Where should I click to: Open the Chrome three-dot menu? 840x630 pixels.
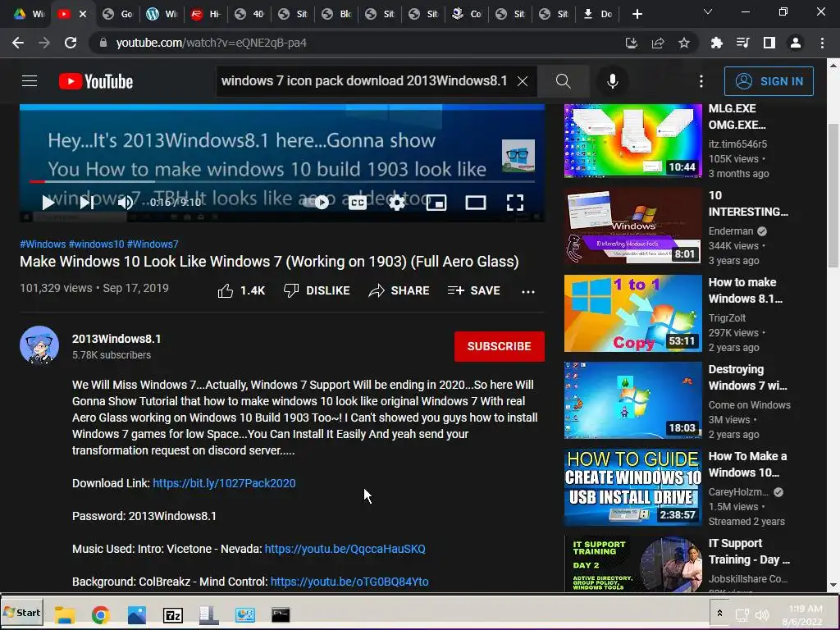point(822,43)
